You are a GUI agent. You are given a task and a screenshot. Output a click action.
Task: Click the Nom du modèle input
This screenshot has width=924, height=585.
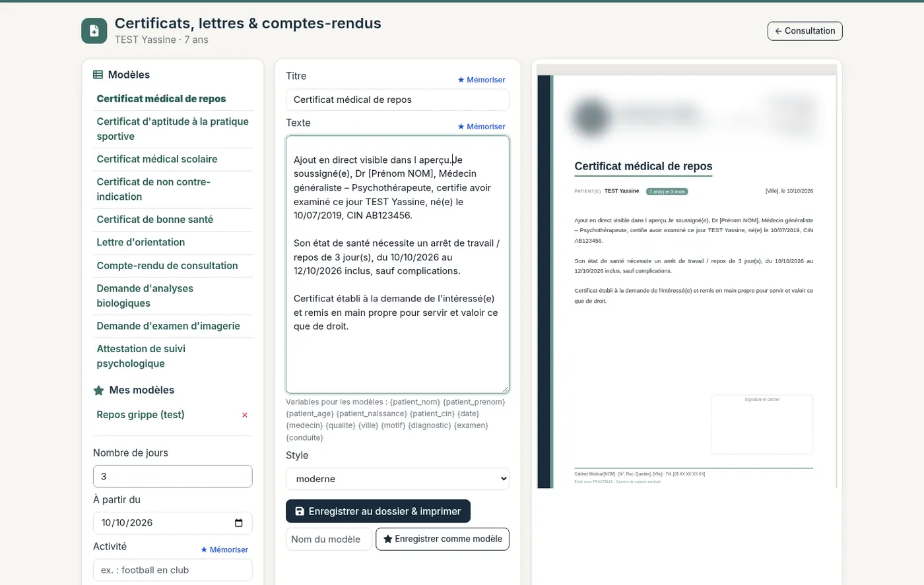[329, 539]
